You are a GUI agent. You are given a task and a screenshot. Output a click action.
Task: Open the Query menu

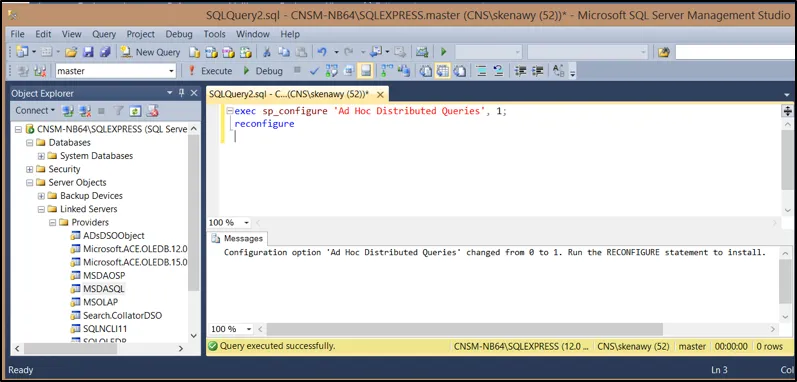(104, 34)
